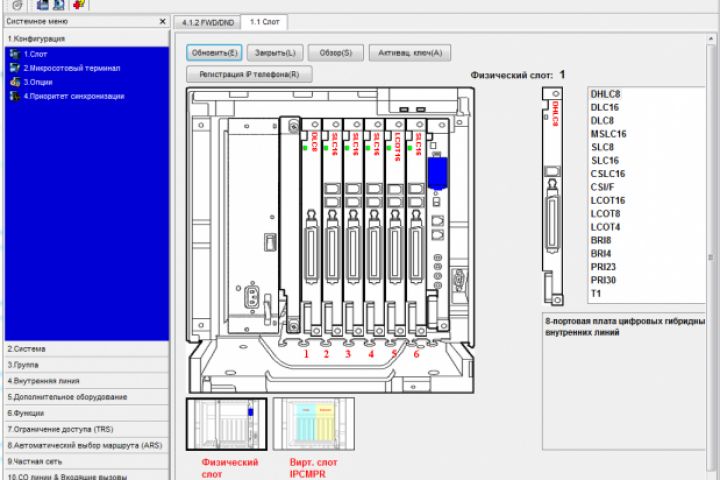Click the icon beside 3.Опции

(15, 82)
